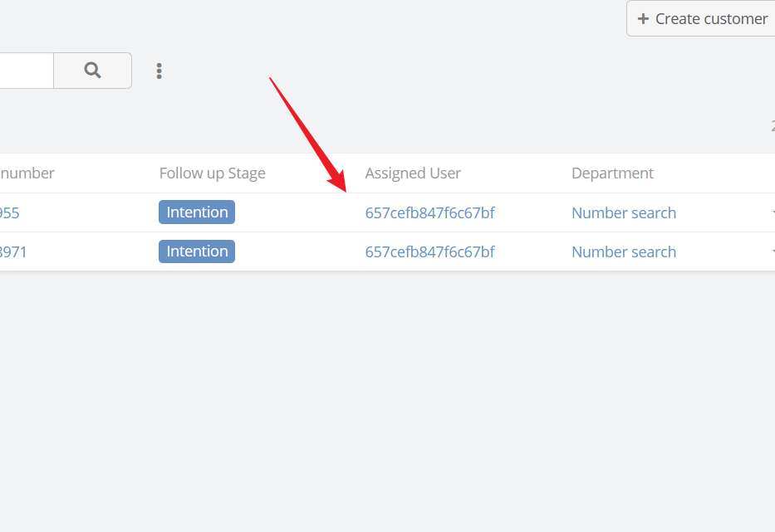
Task: Open assigned user 657cefb847f6c67bf in second row
Action: pos(429,252)
